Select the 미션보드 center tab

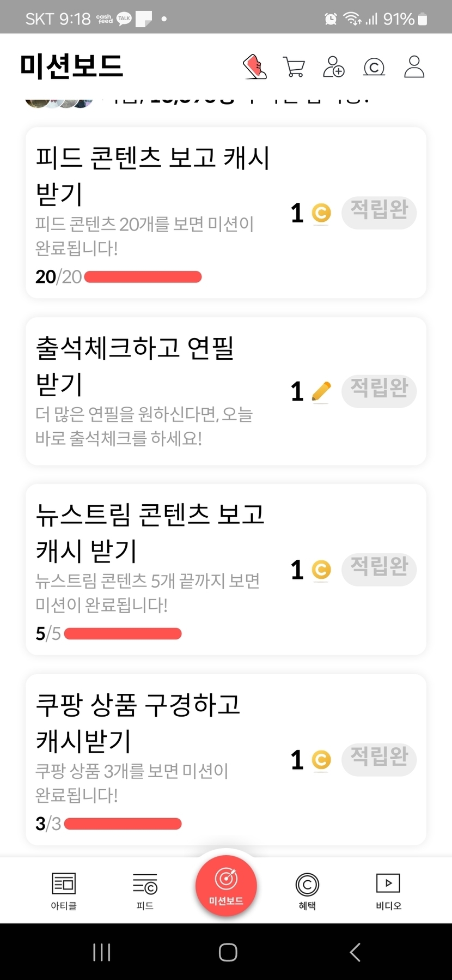(x=226, y=886)
